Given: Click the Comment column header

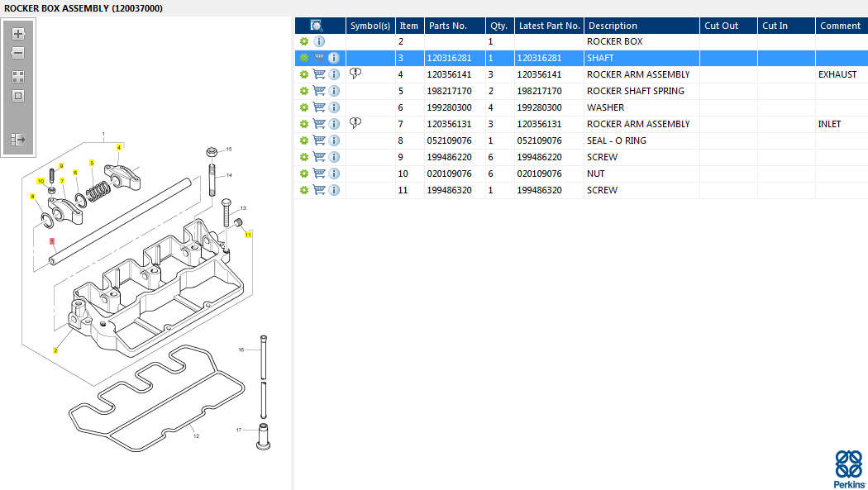Looking at the screenshot, I should pos(840,26).
